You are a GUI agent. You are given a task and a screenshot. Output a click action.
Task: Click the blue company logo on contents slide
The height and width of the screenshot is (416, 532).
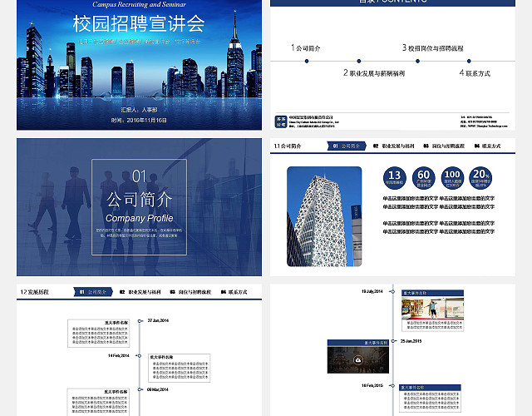coord(281,121)
